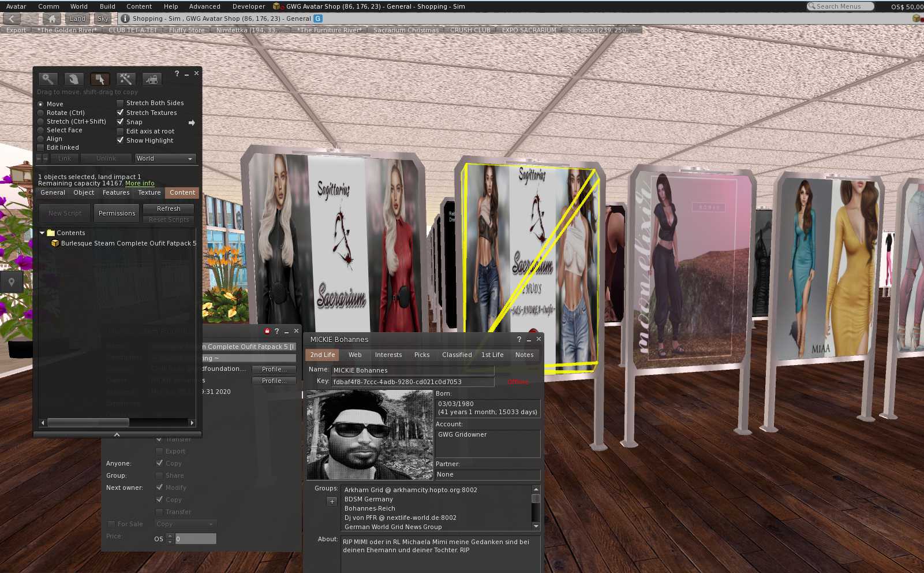Click the box icon beside region title

point(277,6)
